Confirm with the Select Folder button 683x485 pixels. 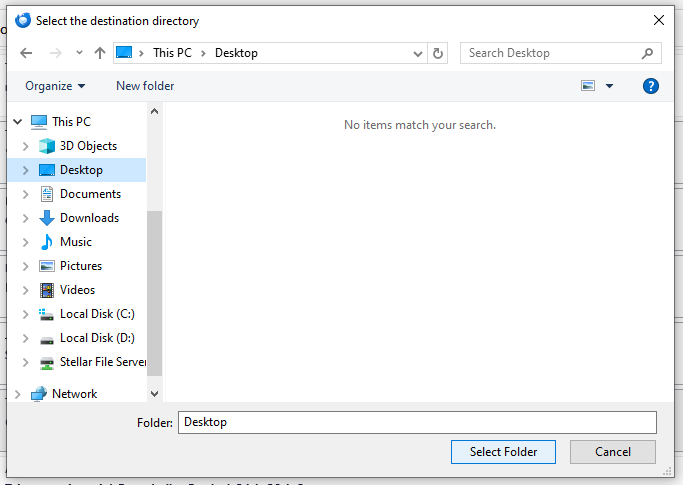(x=503, y=452)
